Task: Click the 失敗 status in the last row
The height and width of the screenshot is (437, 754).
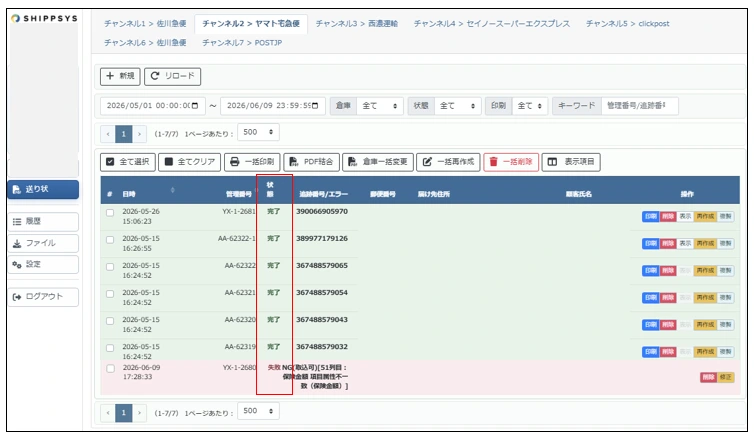Action: (x=274, y=368)
